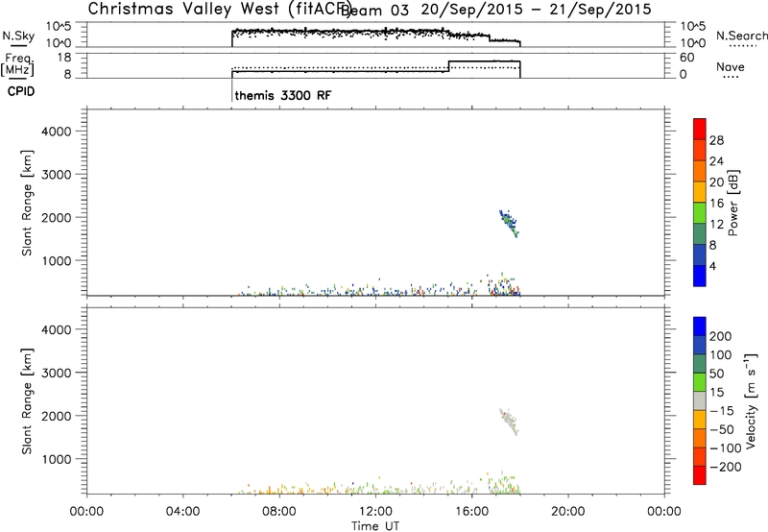
Task: Click the frequency step-up near 15:00 UT
Action: pos(448,66)
